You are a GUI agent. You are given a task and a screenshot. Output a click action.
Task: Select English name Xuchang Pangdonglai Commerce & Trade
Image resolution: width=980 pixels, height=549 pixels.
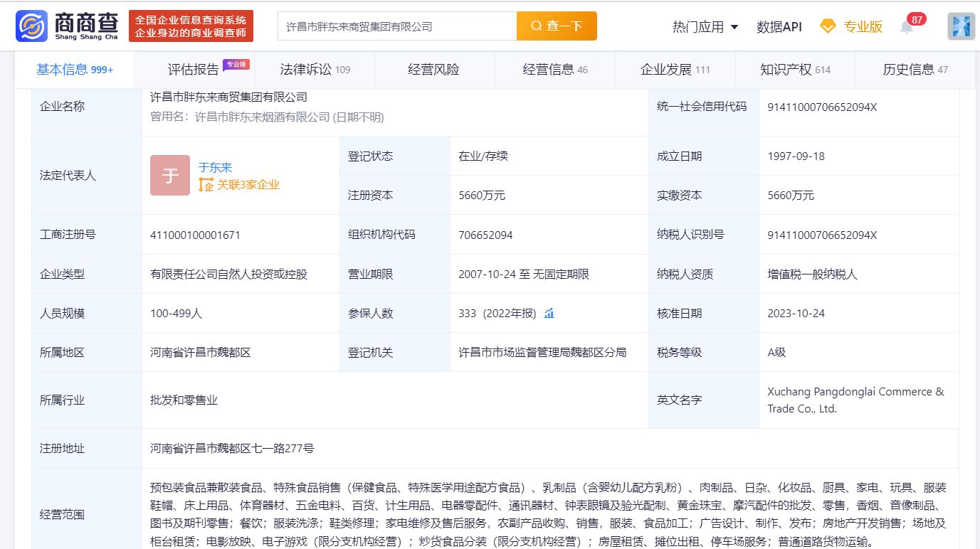tap(855, 400)
